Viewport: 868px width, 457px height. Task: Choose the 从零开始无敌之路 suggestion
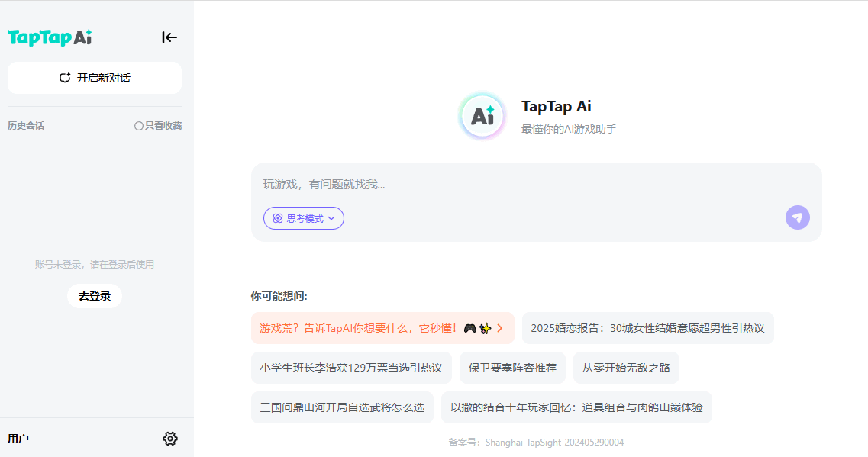point(626,368)
